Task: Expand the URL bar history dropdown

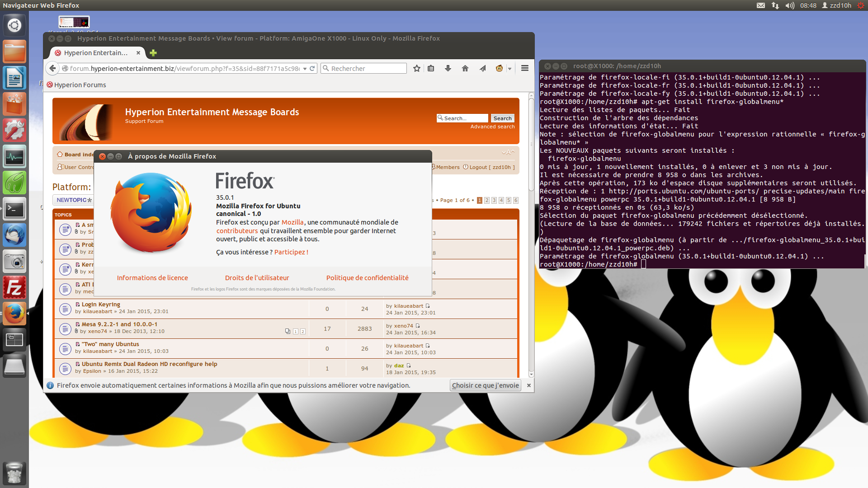Action: click(305, 69)
